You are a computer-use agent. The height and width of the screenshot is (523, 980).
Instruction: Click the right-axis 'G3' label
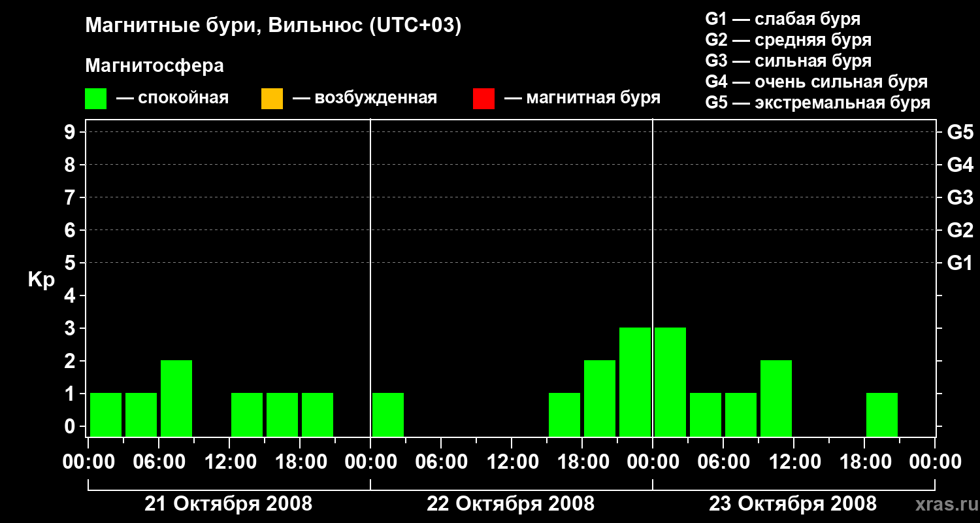960,197
